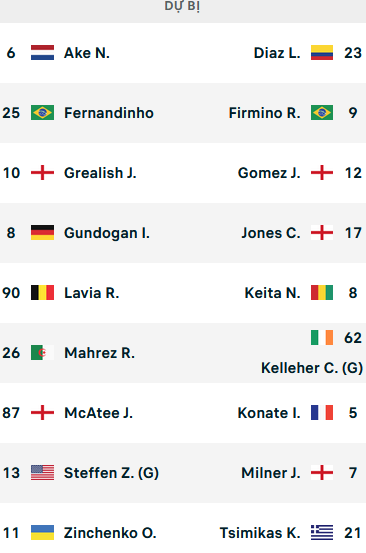Select substitute Grealish J.
This screenshot has height=553, width=366.
100,173
